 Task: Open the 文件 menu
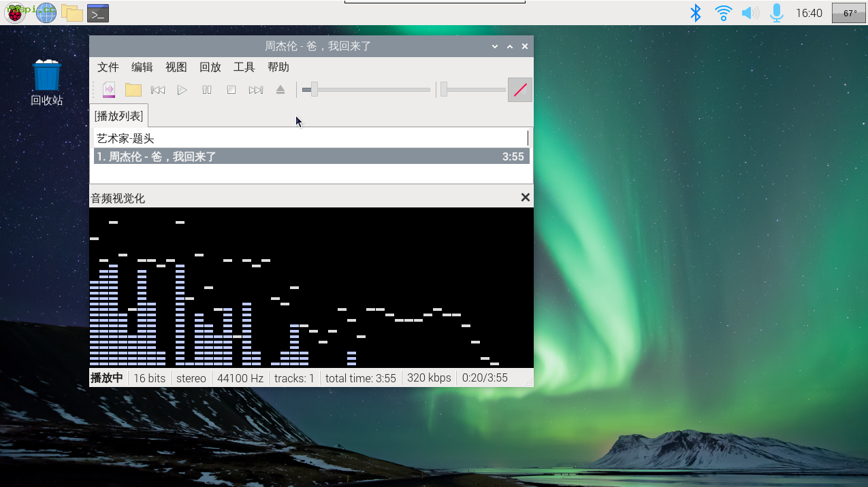click(108, 67)
